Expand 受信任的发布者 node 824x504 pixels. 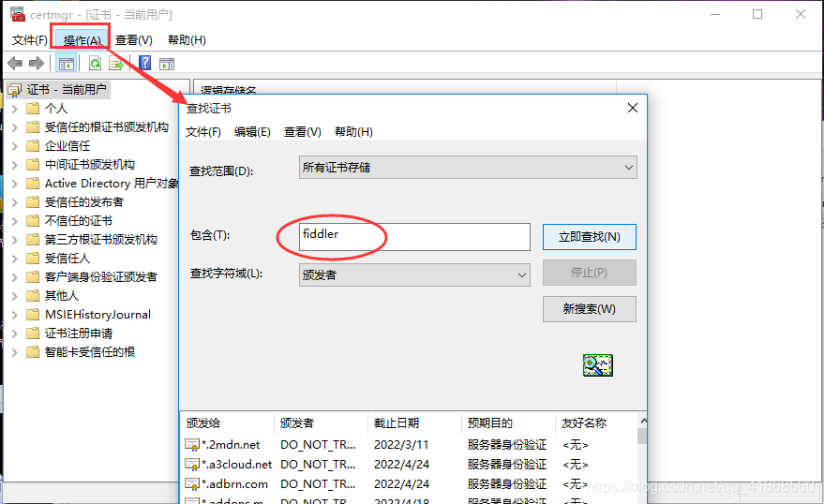[x=15, y=202]
